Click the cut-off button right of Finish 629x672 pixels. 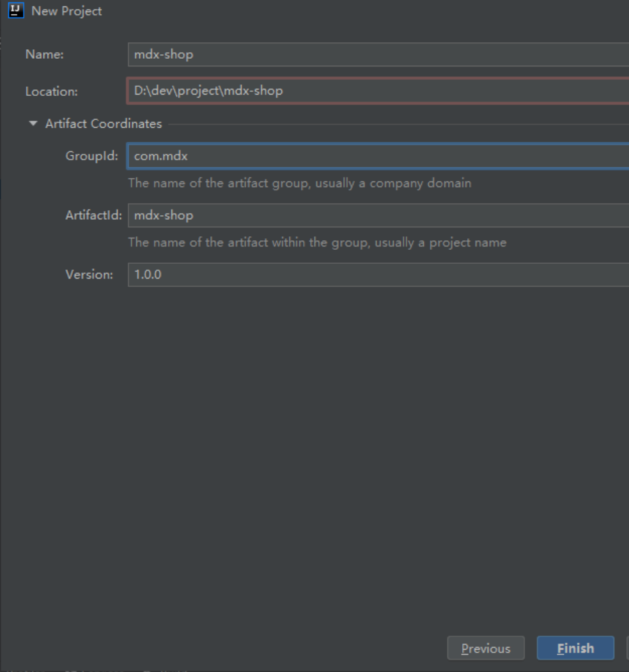[x=626, y=648]
